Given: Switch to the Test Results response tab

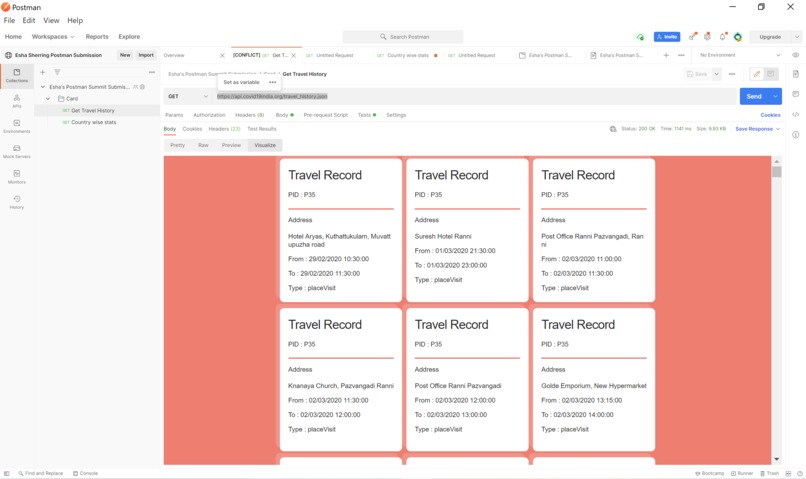Looking at the screenshot, I should pyautogui.click(x=262, y=129).
